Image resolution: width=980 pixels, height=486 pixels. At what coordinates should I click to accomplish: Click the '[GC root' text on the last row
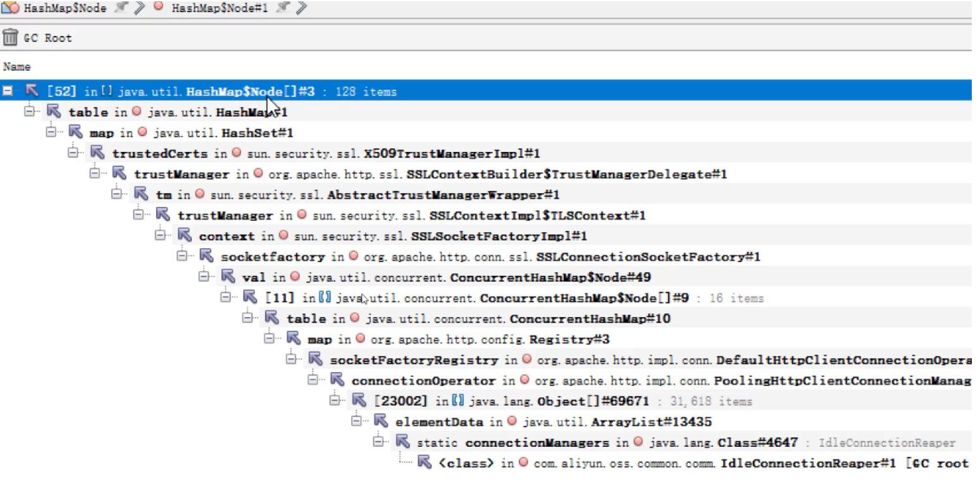[x=938, y=463]
